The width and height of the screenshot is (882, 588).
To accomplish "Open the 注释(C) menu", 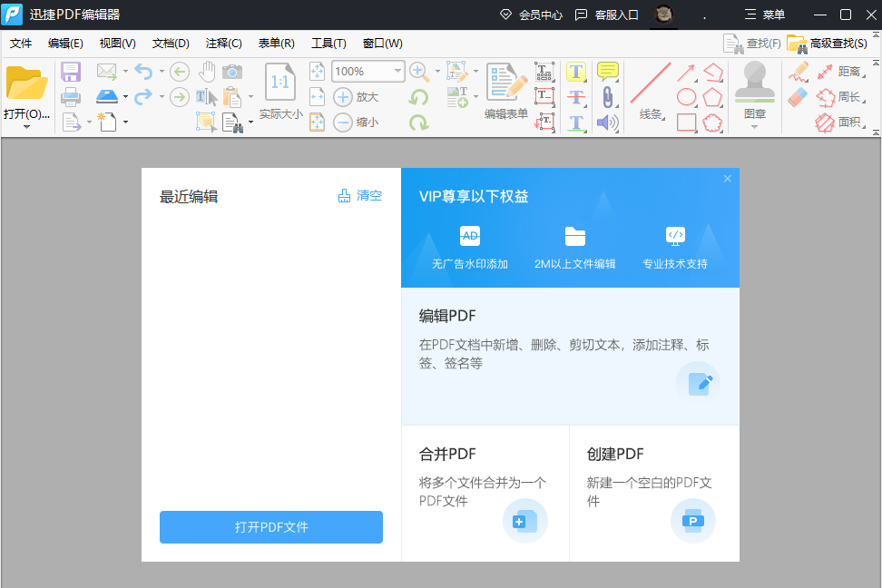I will click(x=224, y=44).
